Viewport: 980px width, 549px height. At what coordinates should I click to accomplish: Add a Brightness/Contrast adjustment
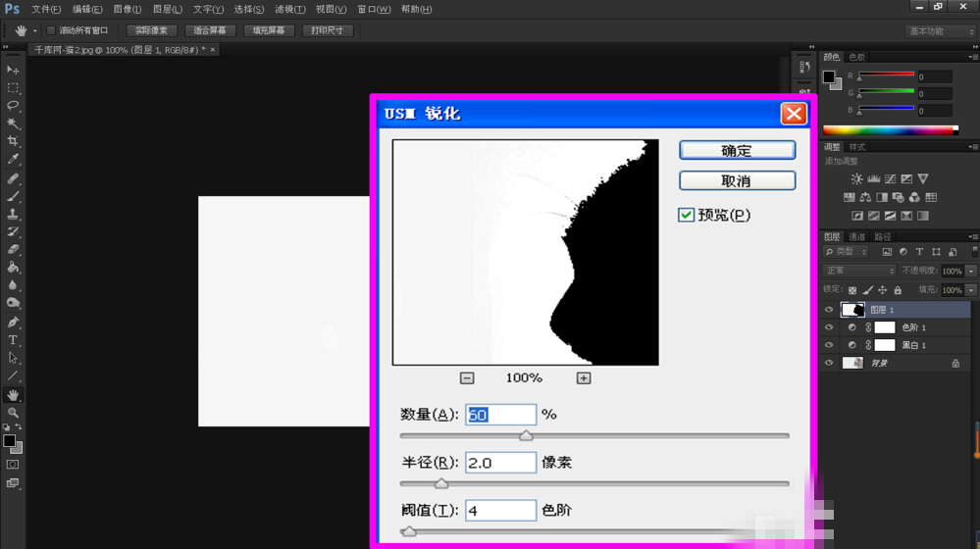856,179
